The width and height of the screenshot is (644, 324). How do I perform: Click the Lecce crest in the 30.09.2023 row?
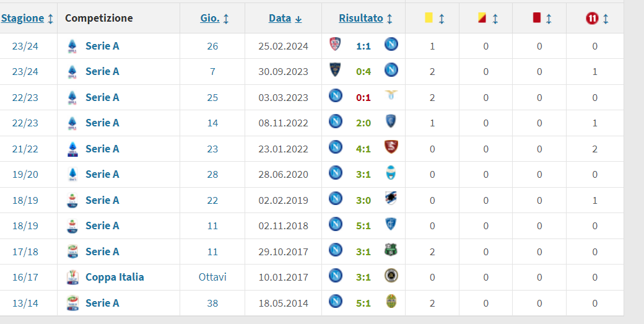(335, 71)
